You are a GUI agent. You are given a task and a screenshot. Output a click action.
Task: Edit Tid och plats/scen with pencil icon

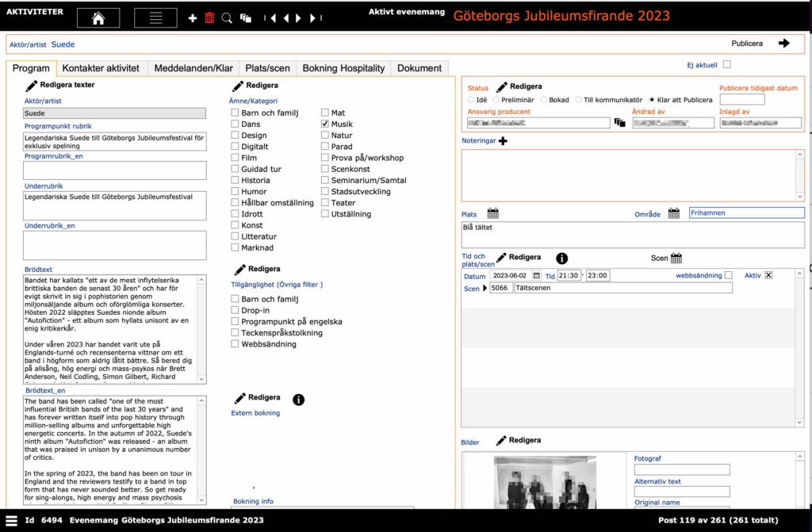pos(501,258)
